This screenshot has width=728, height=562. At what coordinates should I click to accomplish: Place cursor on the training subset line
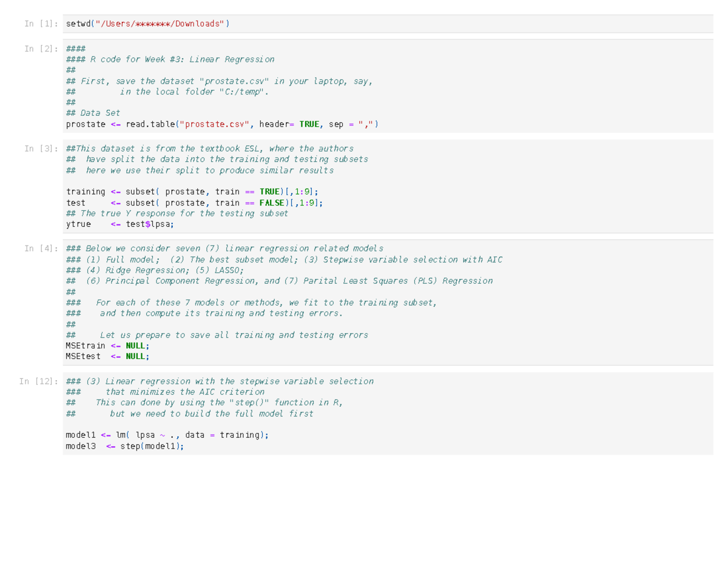[x=191, y=192]
